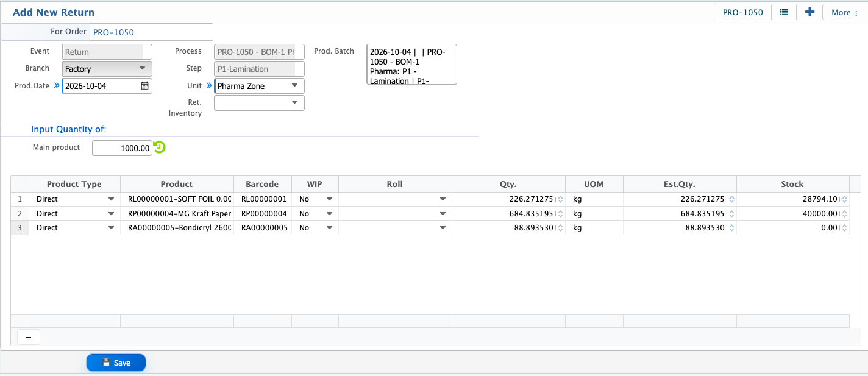The height and width of the screenshot is (376, 868).
Task: Click the Stock stepper for 40000.00
Action: coord(844,214)
